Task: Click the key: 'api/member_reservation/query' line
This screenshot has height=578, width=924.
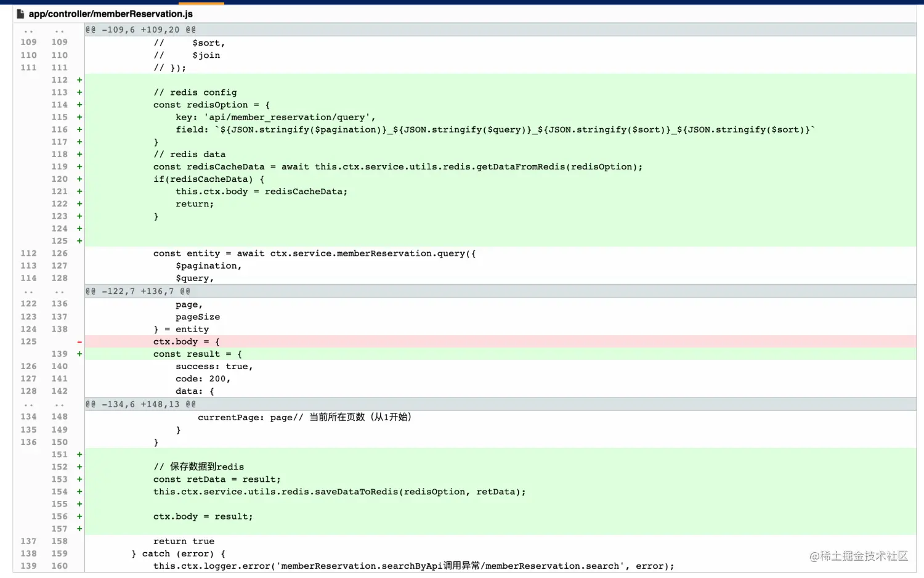Action: (x=275, y=117)
